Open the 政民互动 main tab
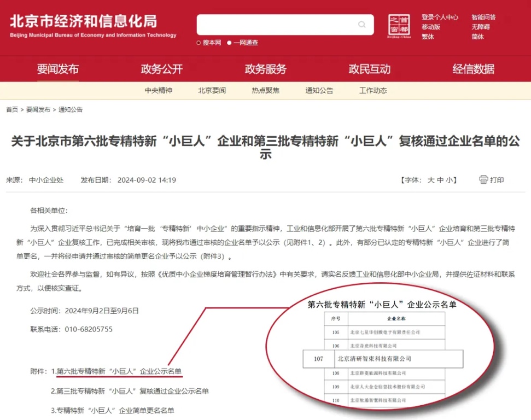 coord(370,69)
